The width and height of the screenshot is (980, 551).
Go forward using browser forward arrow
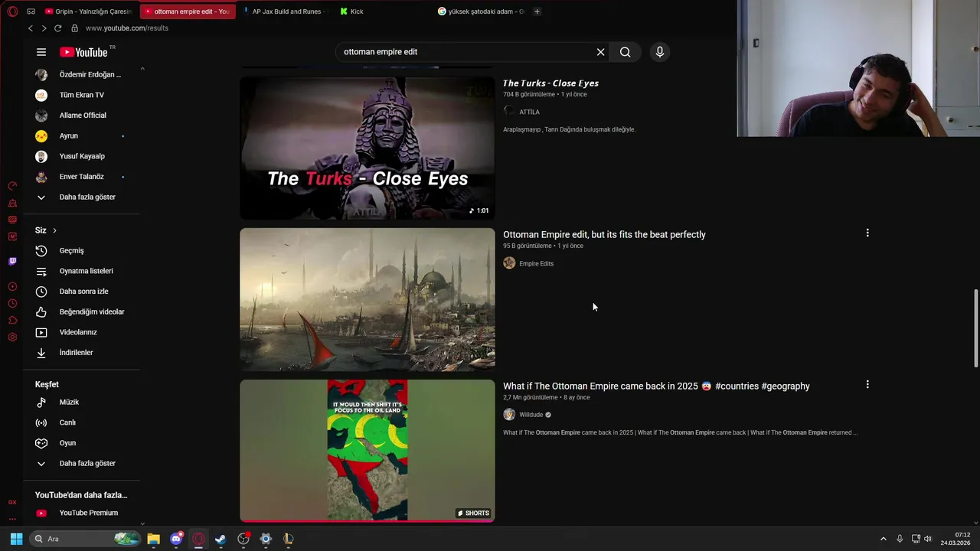[x=44, y=28]
